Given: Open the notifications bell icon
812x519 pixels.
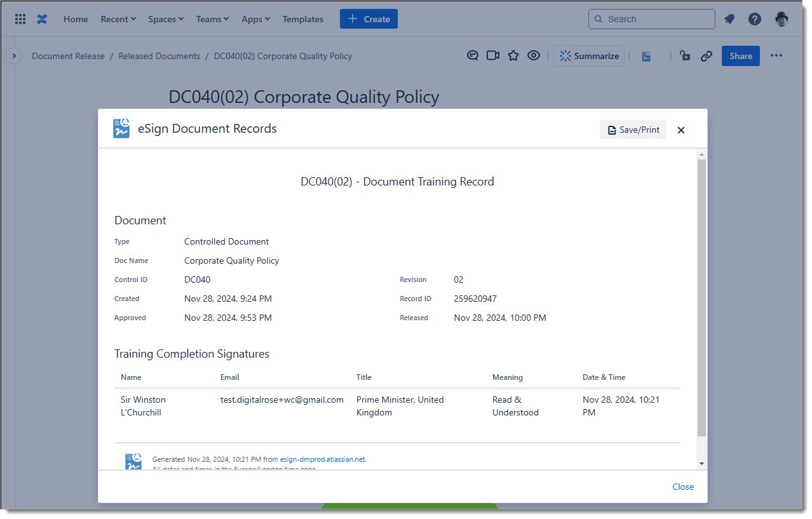Looking at the screenshot, I should coord(729,19).
